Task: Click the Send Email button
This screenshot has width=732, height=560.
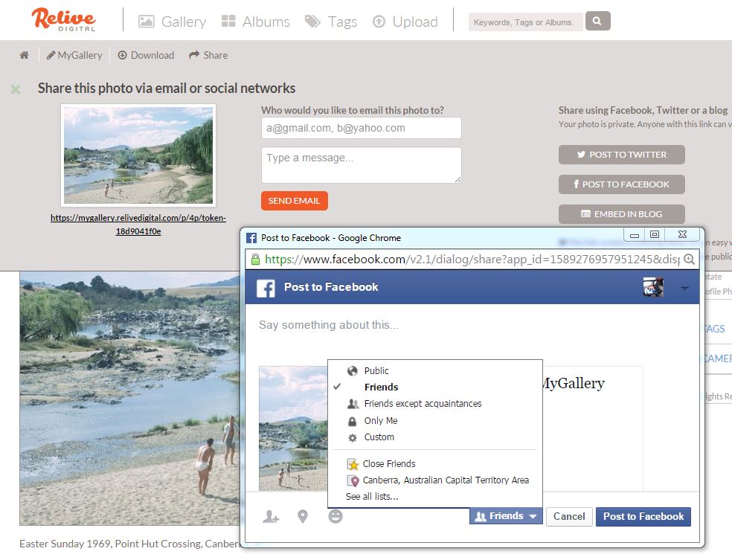Action: click(294, 201)
